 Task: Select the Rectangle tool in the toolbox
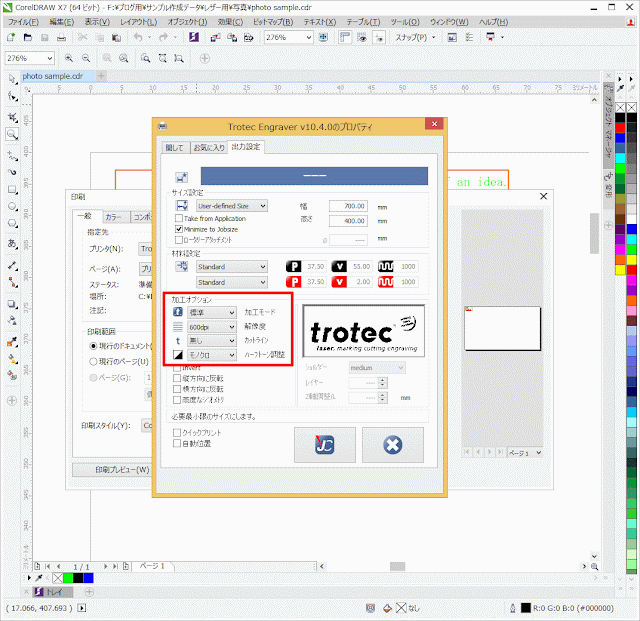[13, 189]
